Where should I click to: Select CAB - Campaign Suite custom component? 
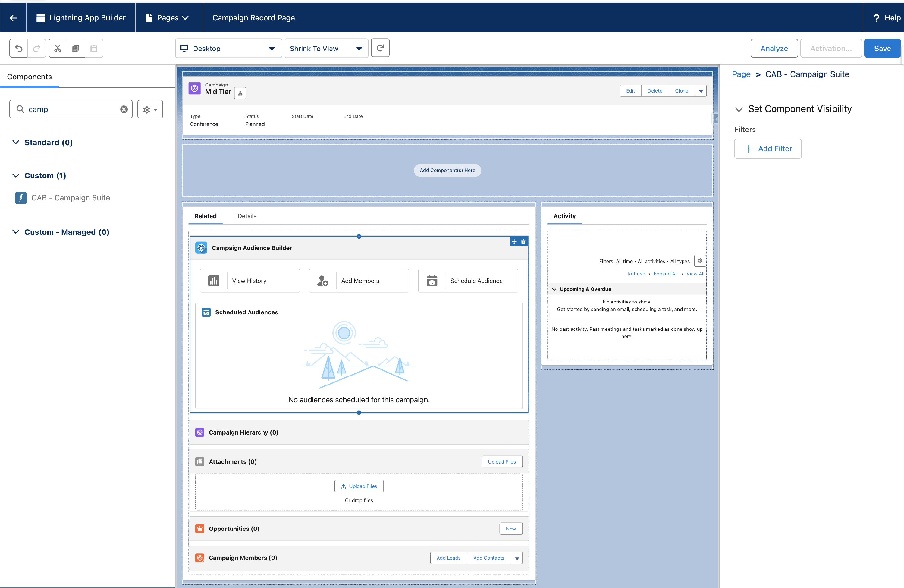point(70,198)
